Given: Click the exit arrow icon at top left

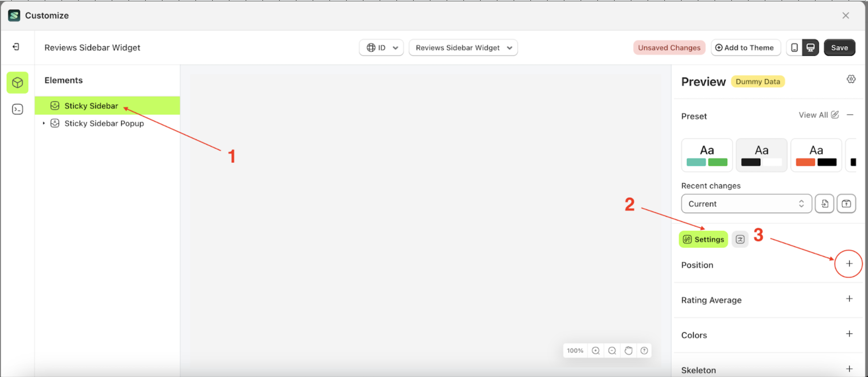Looking at the screenshot, I should [x=15, y=47].
